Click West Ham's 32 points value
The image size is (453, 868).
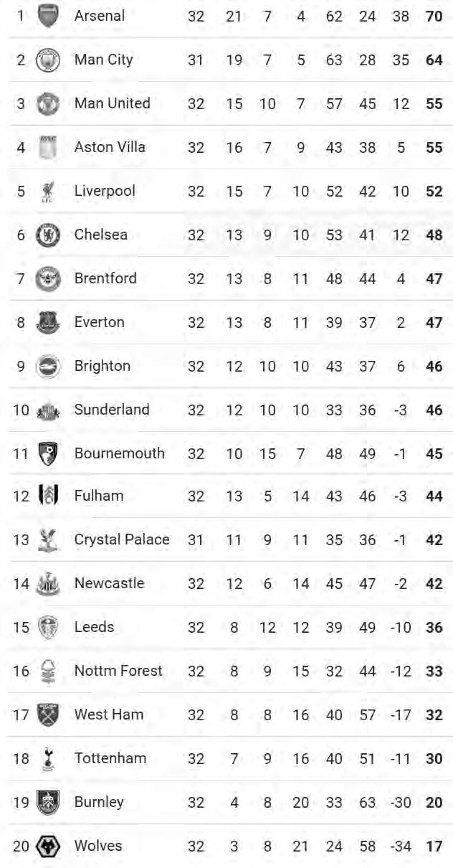[434, 715]
